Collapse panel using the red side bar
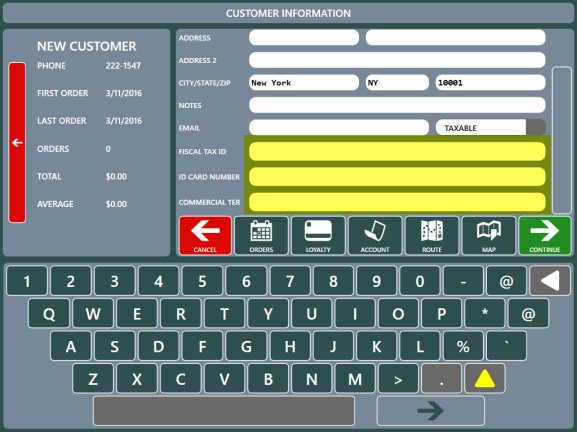The image size is (577, 432). point(17,142)
